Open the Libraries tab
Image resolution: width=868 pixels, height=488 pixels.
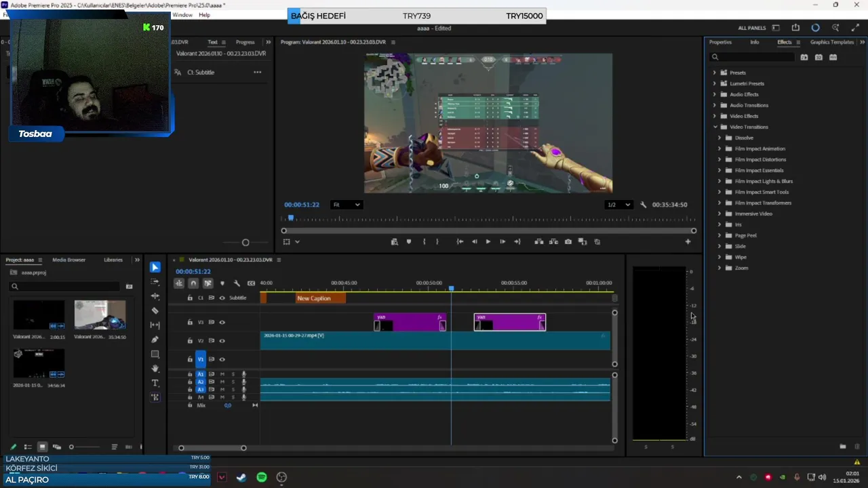coord(113,260)
